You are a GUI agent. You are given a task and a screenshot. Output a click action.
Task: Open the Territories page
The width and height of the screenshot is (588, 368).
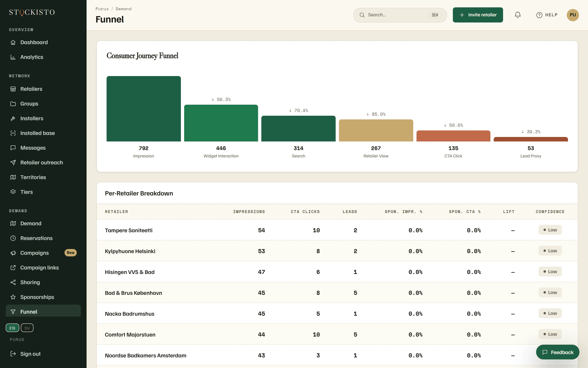click(43, 177)
